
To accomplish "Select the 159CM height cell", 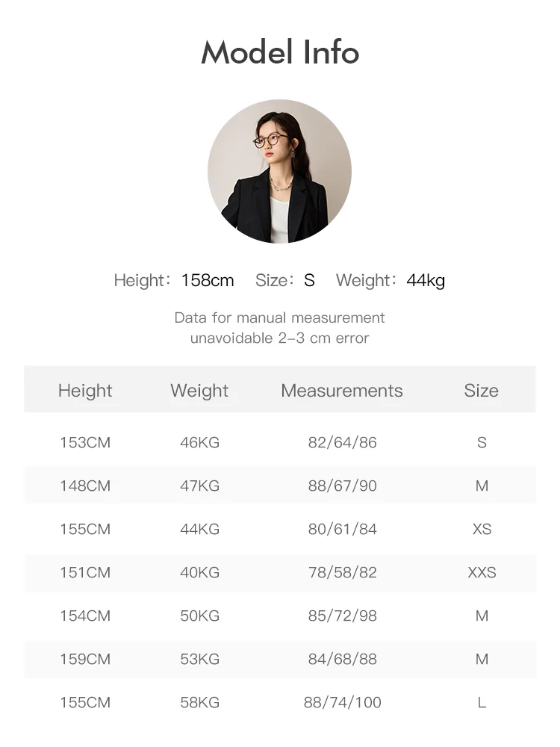I will click(x=85, y=659).
